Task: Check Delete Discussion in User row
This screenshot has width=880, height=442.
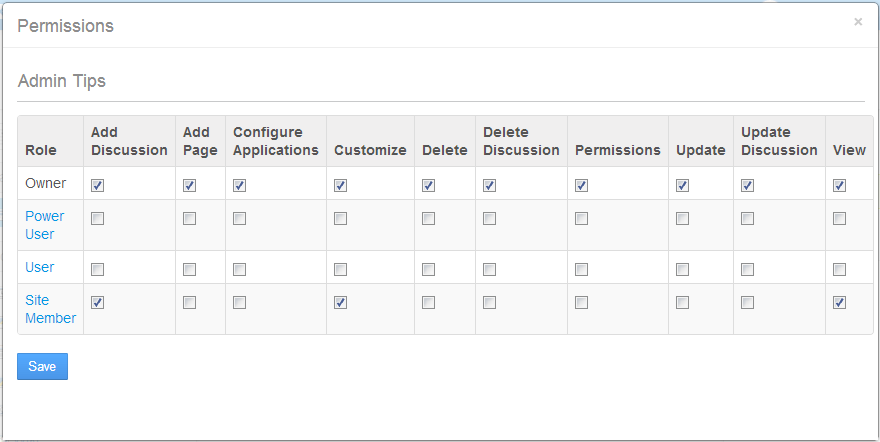Action: click(x=489, y=270)
